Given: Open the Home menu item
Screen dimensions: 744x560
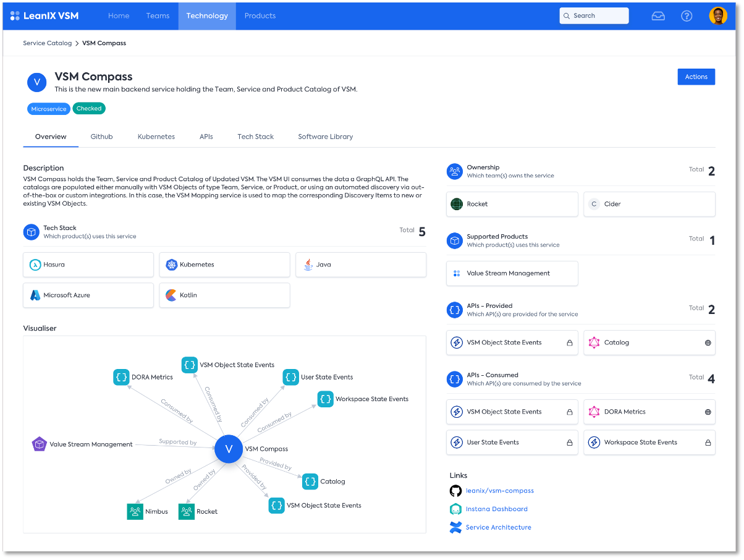Looking at the screenshot, I should pyautogui.click(x=119, y=16).
